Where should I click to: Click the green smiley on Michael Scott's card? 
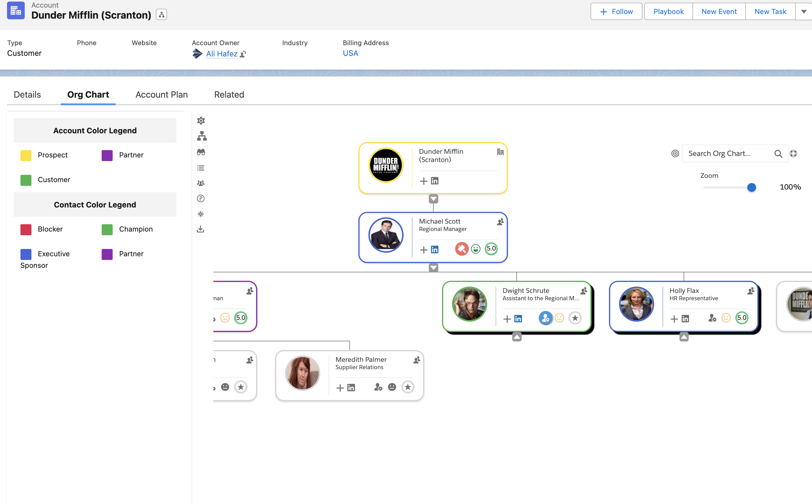click(476, 249)
